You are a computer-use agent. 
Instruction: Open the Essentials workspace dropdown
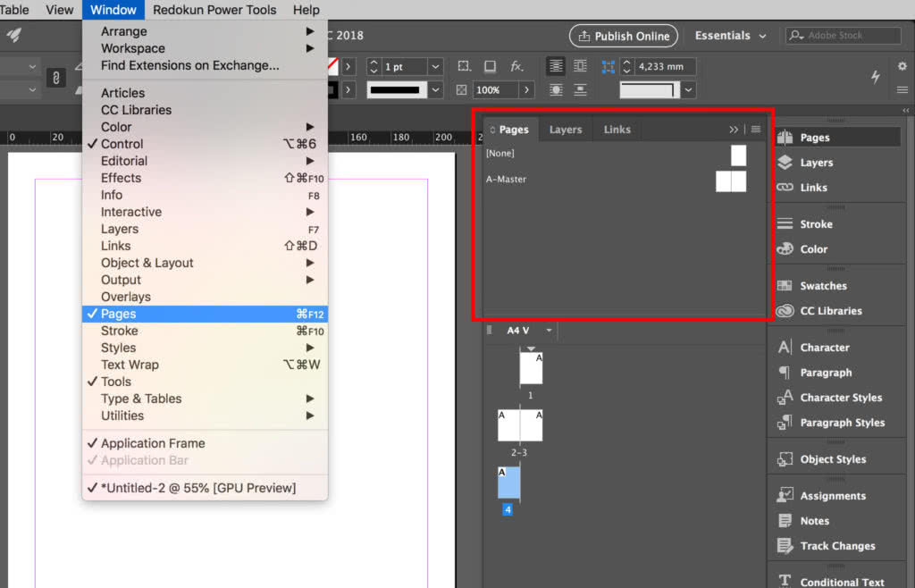coord(730,35)
